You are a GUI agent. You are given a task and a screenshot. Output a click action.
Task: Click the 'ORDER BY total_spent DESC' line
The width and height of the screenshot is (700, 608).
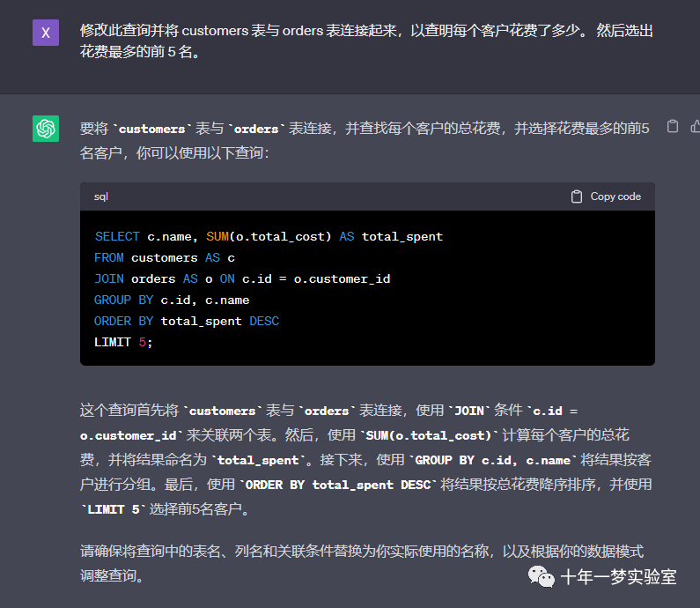pyautogui.click(x=186, y=322)
